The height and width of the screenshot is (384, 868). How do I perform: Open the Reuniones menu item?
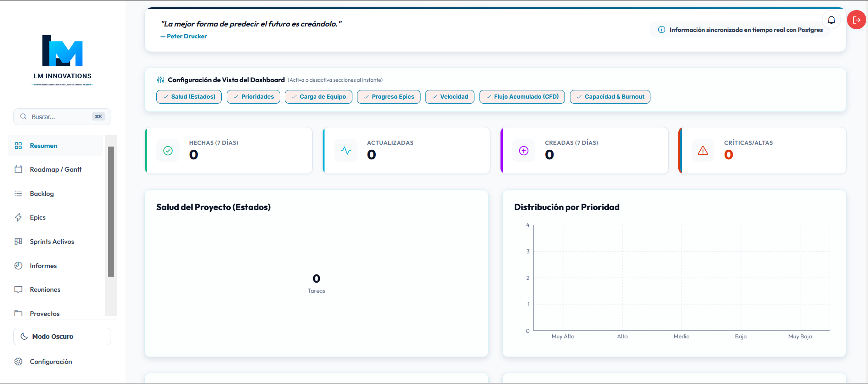tap(56, 289)
